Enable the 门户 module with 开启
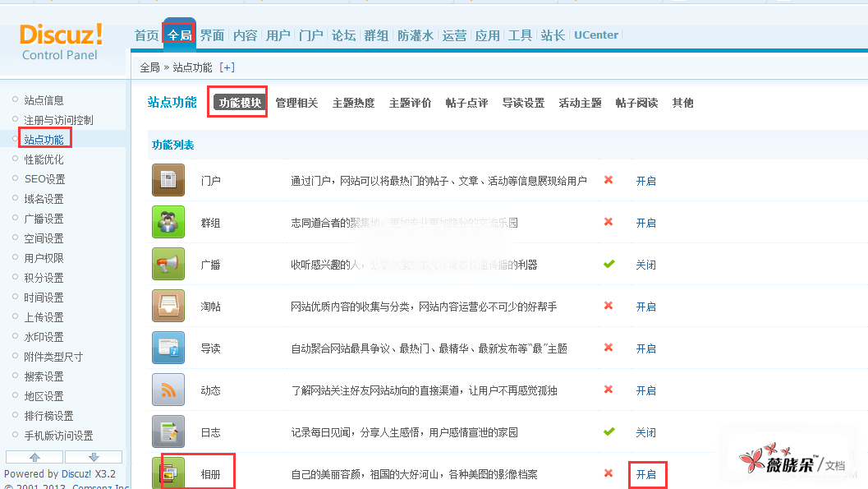Image resolution: width=868 pixels, height=489 pixels. pyautogui.click(x=645, y=181)
